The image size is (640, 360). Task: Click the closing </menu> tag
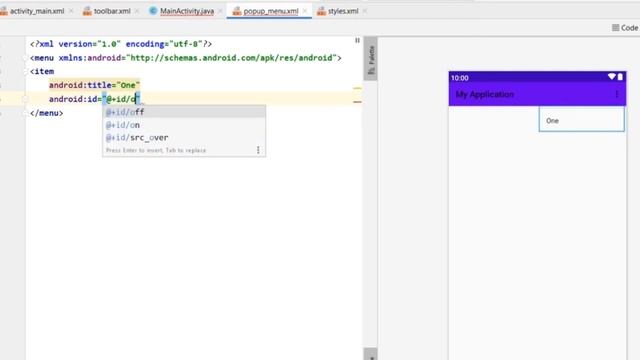point(47,113)
